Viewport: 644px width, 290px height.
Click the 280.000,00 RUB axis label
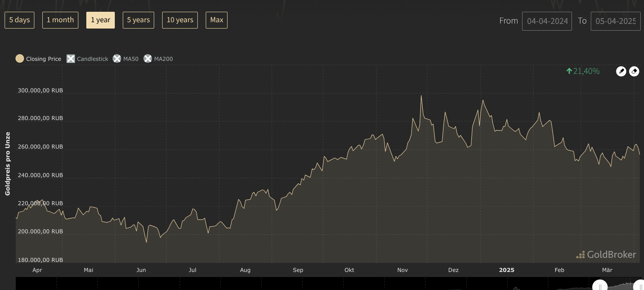(x=40, y=118)
